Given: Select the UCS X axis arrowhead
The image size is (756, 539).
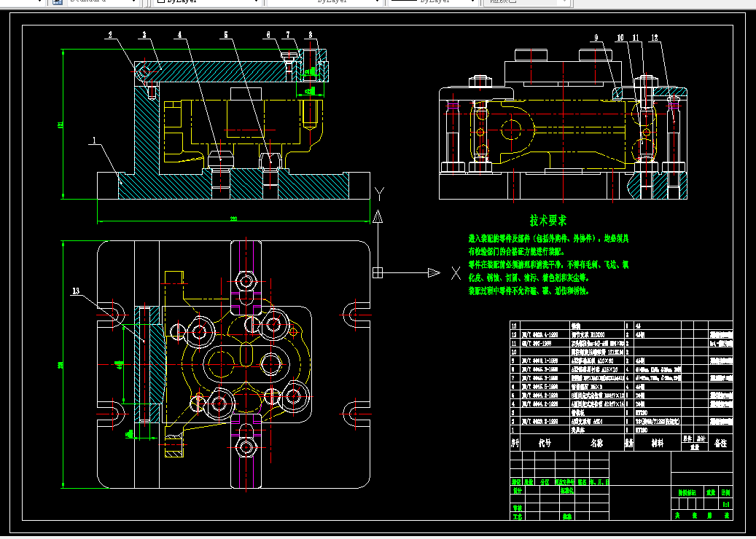Looking at the screenshot, I should pyautogui.click(x=434, y=272).
